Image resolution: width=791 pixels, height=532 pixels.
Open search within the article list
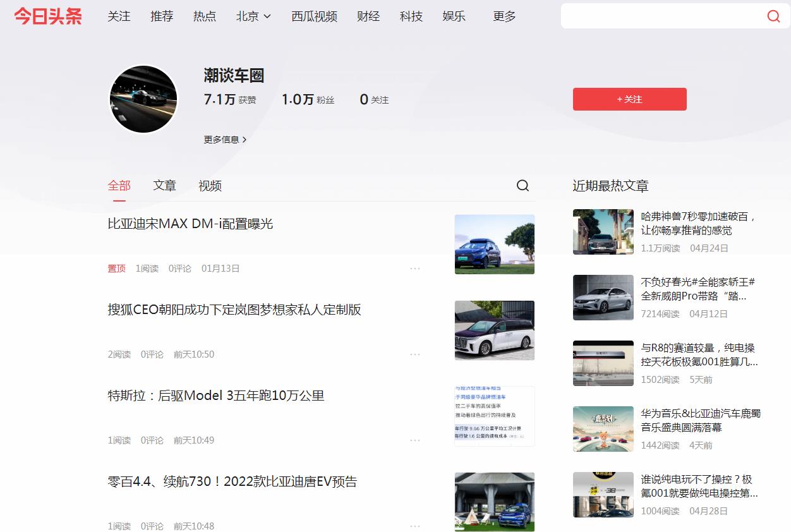522,185
